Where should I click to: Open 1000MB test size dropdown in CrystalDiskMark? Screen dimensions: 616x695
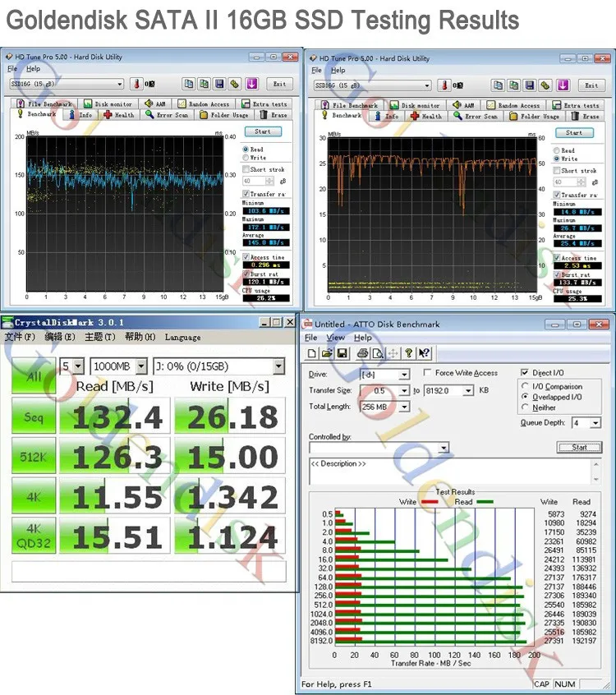[141, 366]
